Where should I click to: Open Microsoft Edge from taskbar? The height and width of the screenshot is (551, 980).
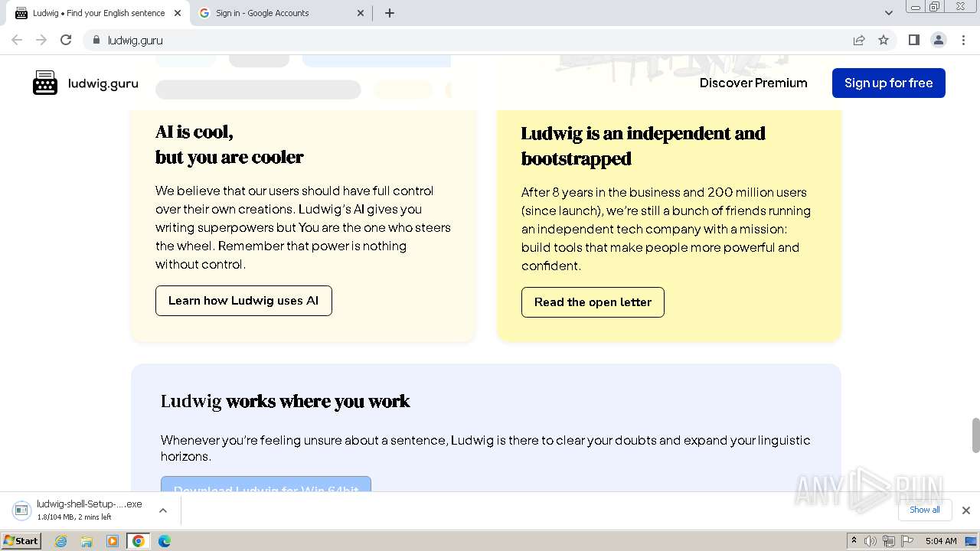pyautogui.click(x=165, y=541)
